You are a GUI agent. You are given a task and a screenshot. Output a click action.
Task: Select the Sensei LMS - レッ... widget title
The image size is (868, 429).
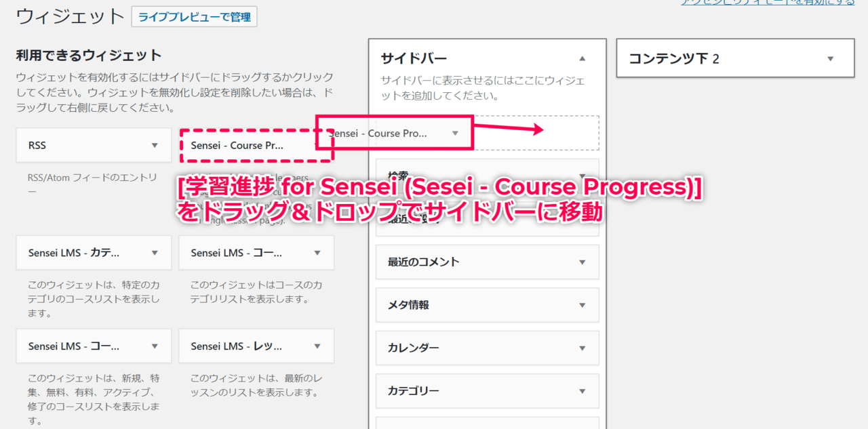[x=237, y=346]
